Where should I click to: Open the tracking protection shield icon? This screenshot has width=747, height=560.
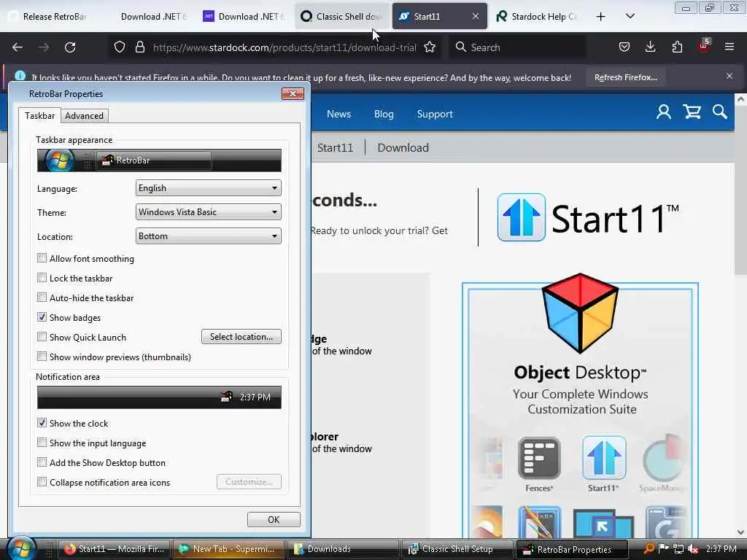[120, 47]
